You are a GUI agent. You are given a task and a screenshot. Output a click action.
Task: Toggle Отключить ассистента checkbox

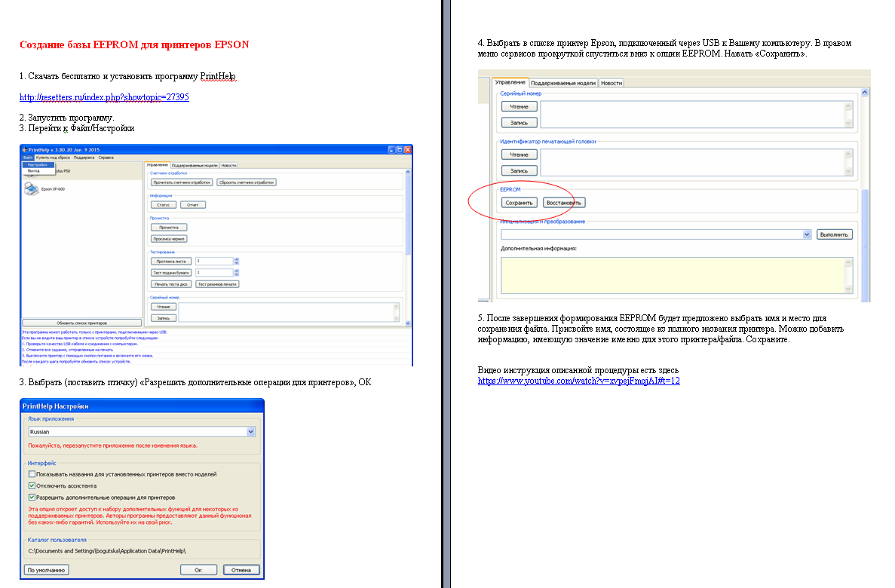pyautogui.click(x=32, y=485)
